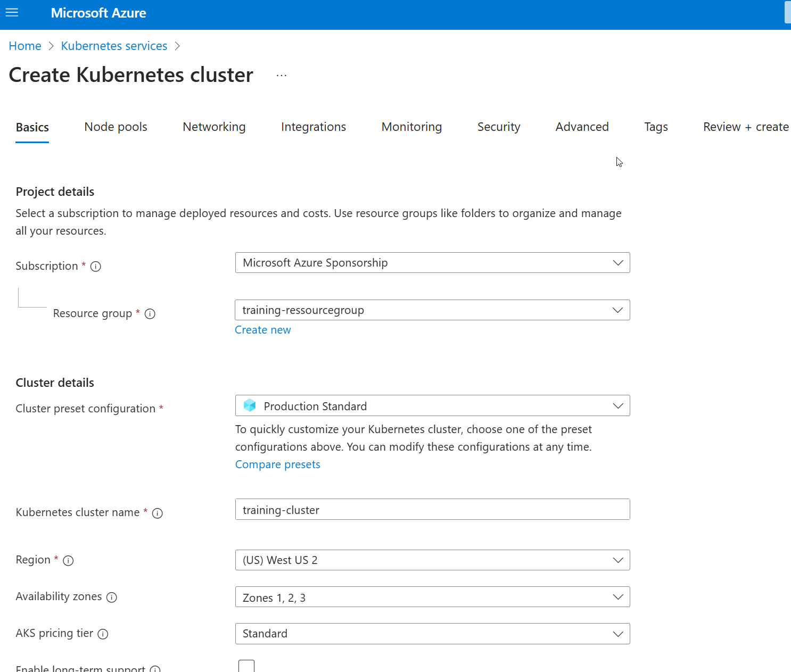This screenshot has width=791, height=672.
Task: Click the AKS pricing tier info icon
Action: coord(103,634)
